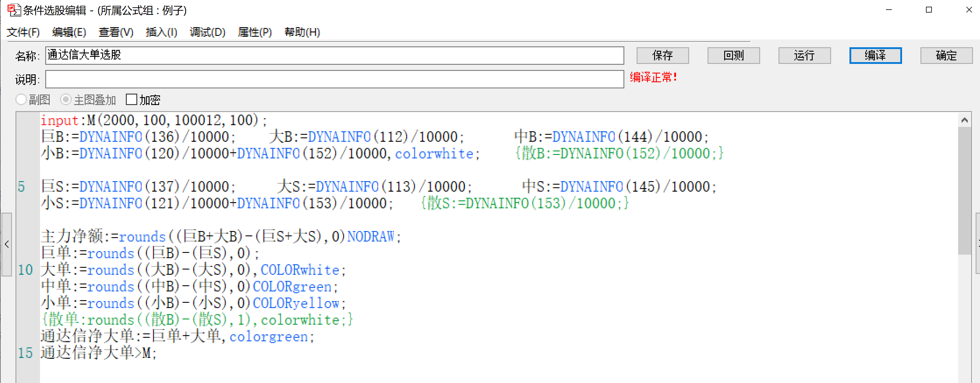Open the 文件(F) menu
This screenshot has width=980, height=383.
pyautogui.click(x=23, y=32)
